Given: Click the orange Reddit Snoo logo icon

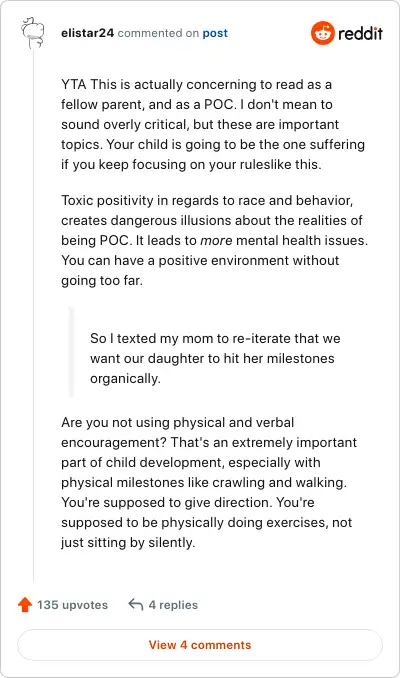Looking at the screenshot, I should pos(323,33).
